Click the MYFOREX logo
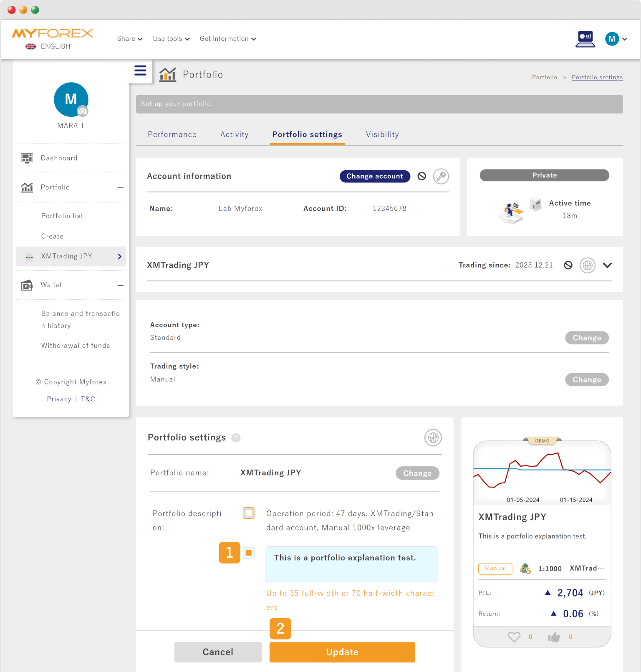This screenshot has height=672, width=641. (52, 33)
